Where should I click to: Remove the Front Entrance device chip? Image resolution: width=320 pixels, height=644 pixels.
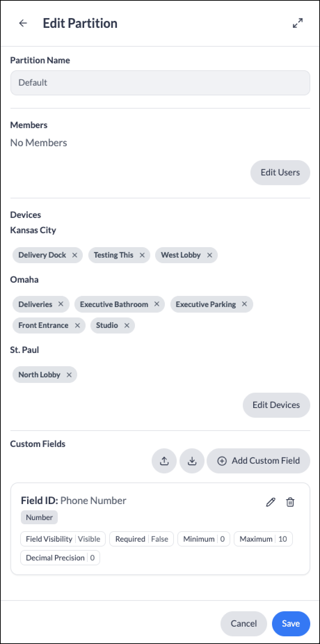tap(78, 325)
